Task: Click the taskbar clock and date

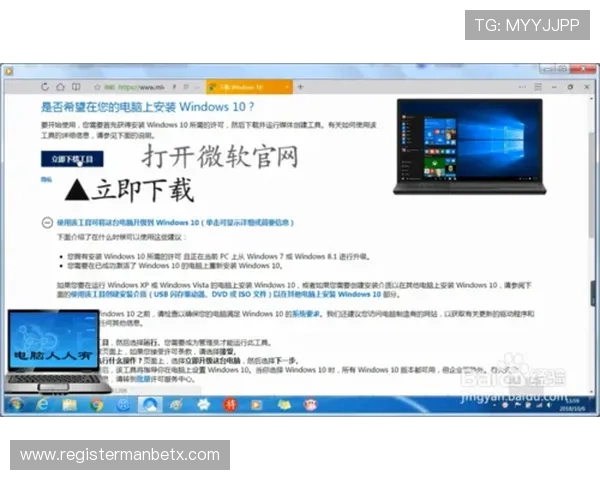Action: pyautogui.click(x=572, y=405)
